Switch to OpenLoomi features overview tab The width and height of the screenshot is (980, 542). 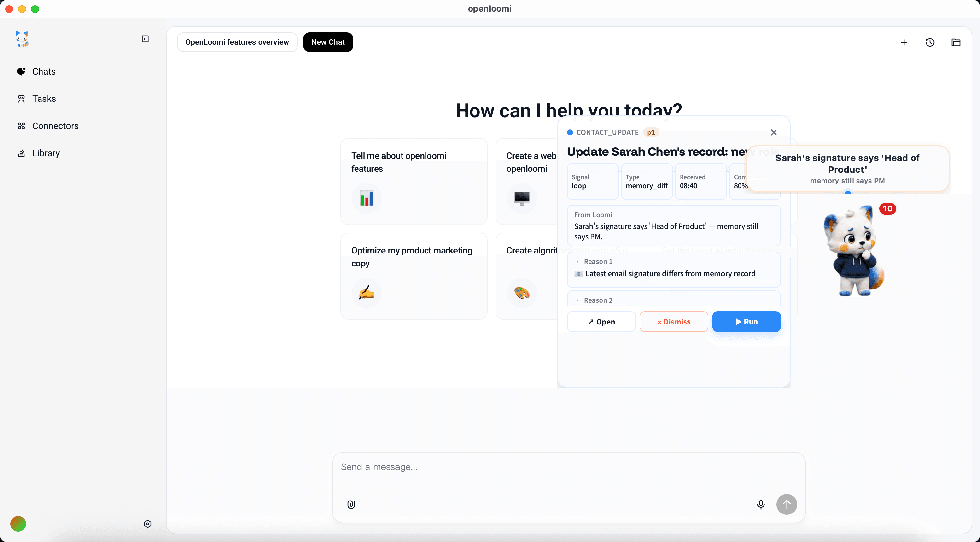coord(237,42)
